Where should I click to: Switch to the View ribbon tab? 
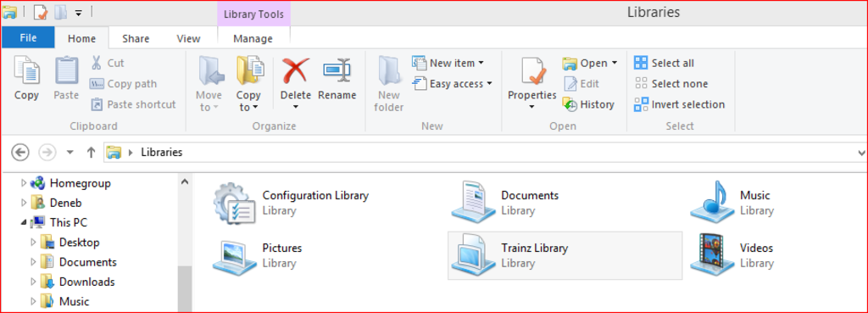188,38
